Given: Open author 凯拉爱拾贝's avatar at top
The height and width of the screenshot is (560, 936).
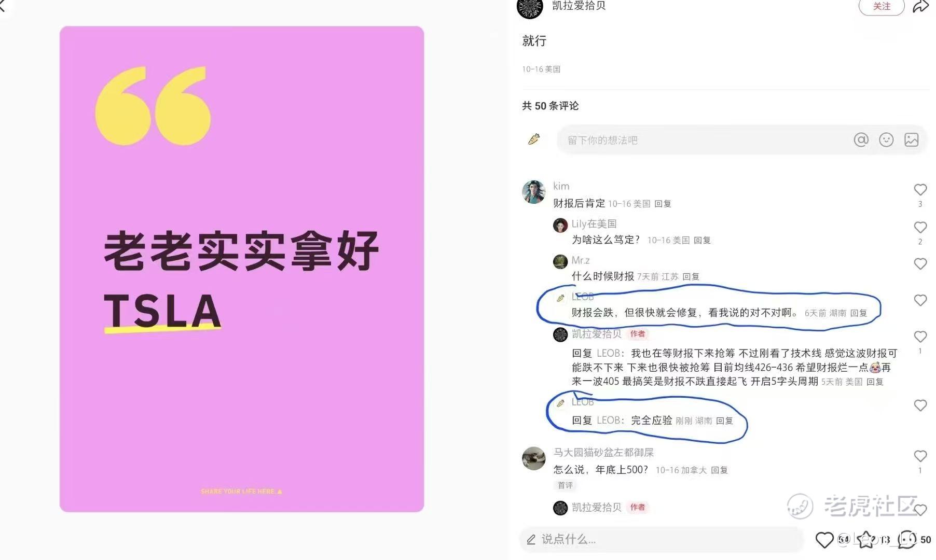Looking at the screenshot, I should click(x=530, y=7).
